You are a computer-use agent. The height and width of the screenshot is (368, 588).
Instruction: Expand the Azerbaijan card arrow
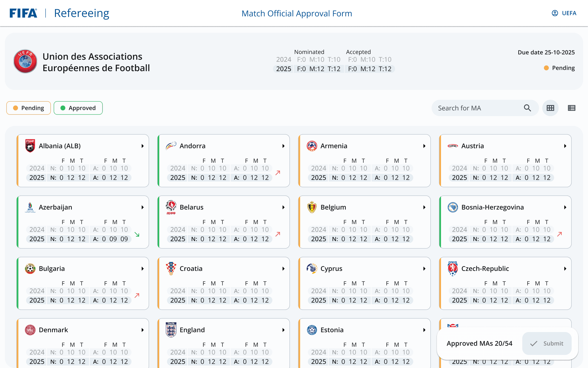coord(142,207)
